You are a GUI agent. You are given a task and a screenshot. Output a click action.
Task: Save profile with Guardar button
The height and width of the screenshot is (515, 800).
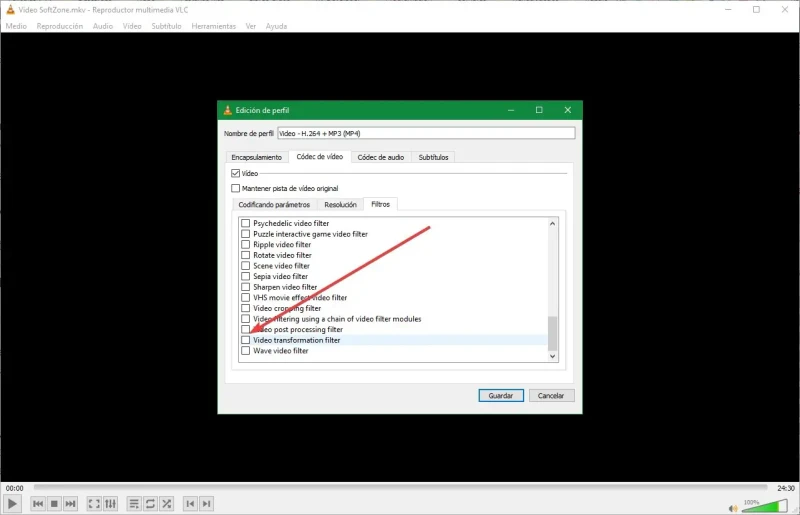(501, 396)
